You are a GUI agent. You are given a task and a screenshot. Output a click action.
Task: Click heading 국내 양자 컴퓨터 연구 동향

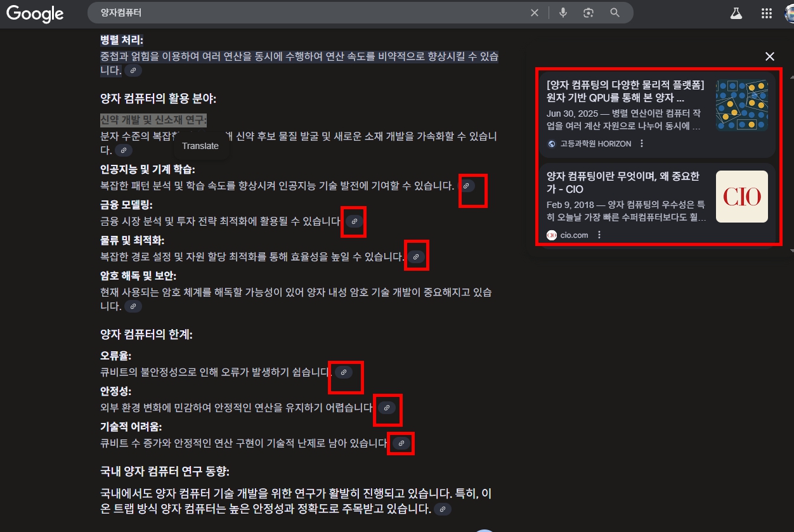(165, 472)
